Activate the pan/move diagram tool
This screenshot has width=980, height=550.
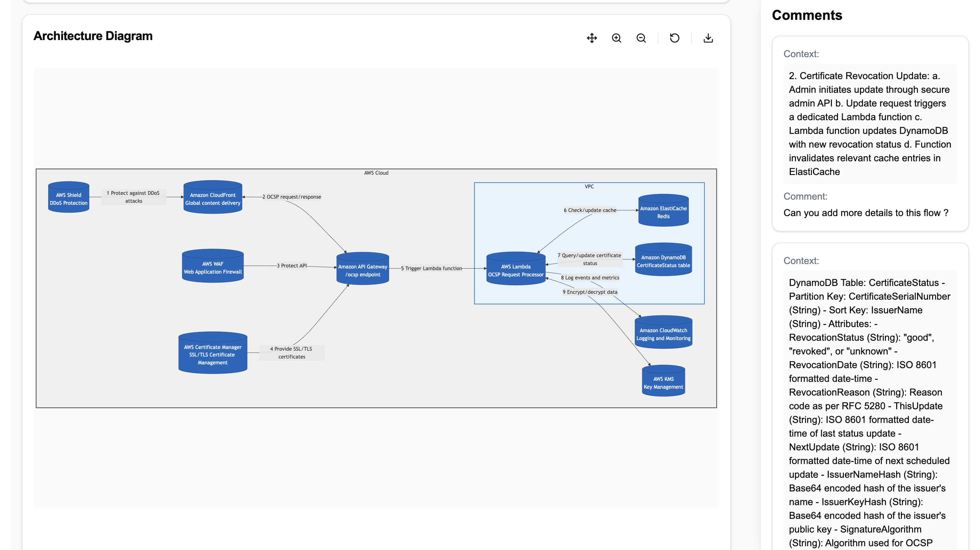[x=592, y=38]
